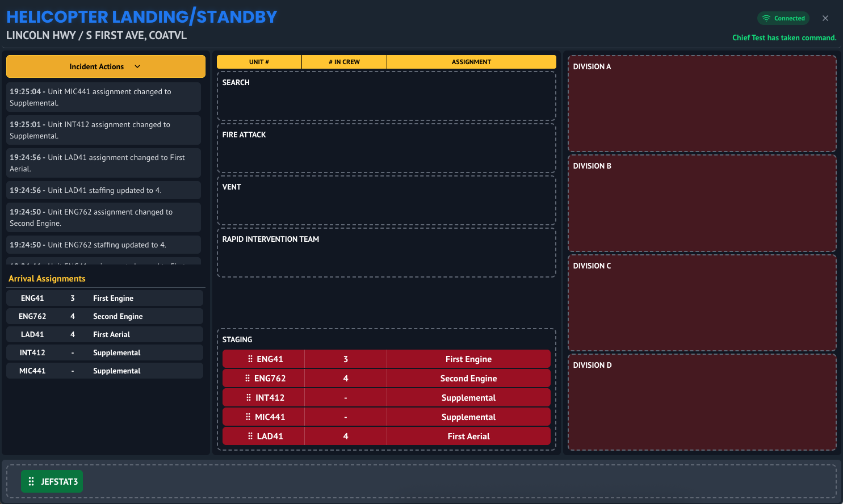The width and height of the screenshot is (843, 504).
Task: Click LAD41 crew count 4 in staging
Action: (346, 436)
